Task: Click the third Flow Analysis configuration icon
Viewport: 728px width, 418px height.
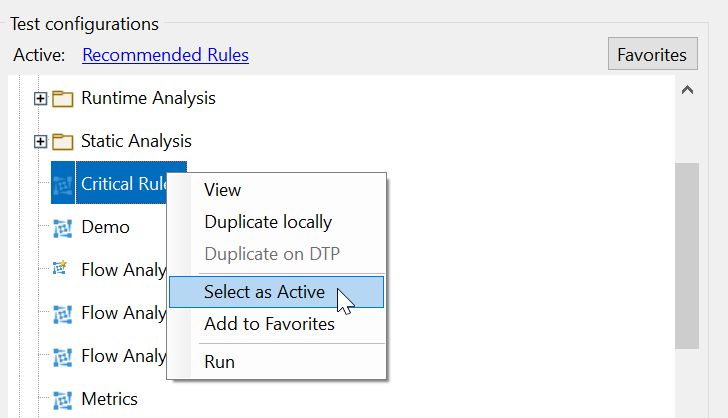Action: pyautogui.click(x=63, y=356)
